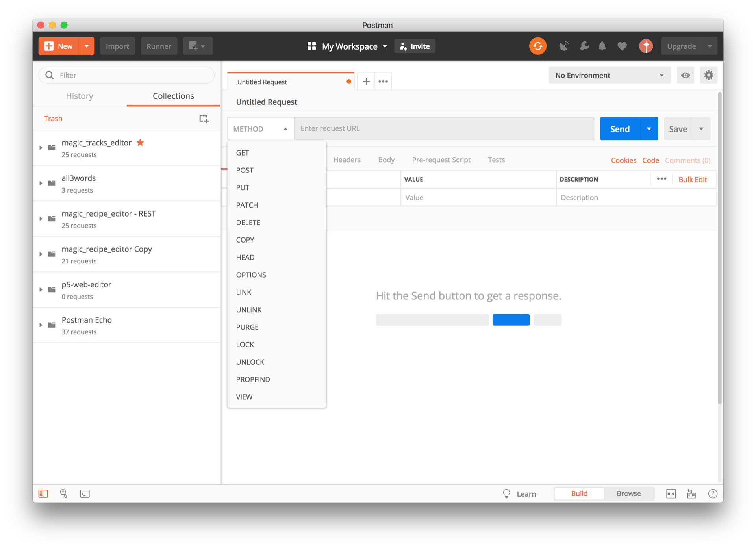Click the vertical scrollbar on the right
This screenshot has width=756, height=549.
[719, 248]
